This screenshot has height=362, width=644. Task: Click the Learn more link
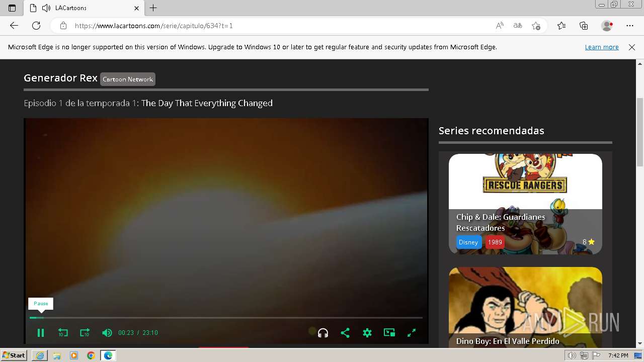click(602, 47)
